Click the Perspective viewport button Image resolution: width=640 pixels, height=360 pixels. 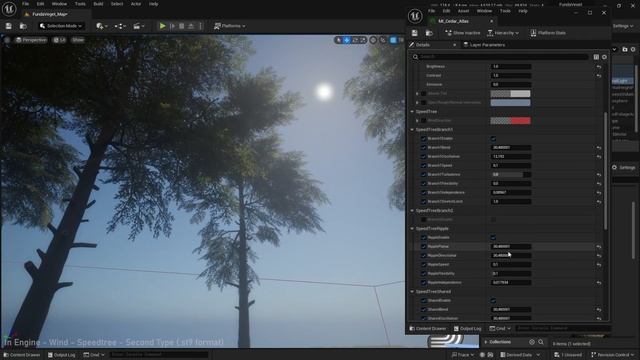coord(31,40)
